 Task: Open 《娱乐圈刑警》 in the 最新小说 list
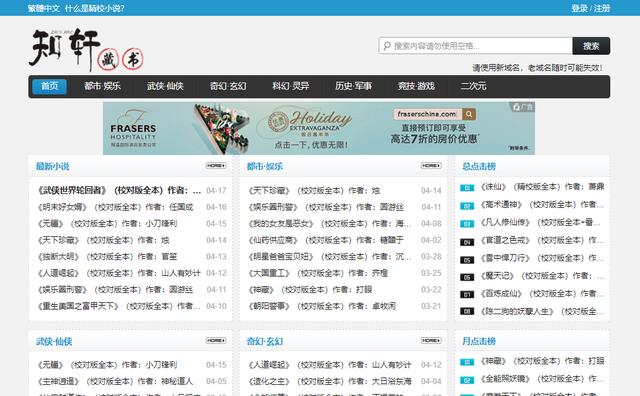(115, 289)
